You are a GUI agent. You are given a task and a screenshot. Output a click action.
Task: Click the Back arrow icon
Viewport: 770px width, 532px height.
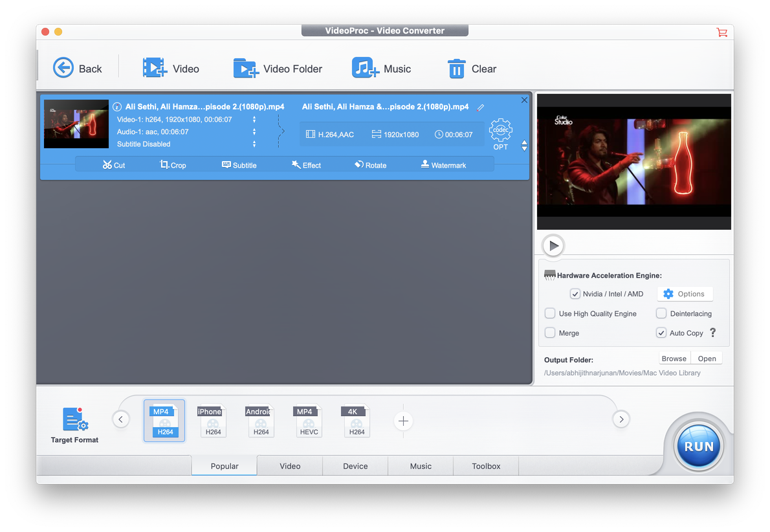(63, 68)
